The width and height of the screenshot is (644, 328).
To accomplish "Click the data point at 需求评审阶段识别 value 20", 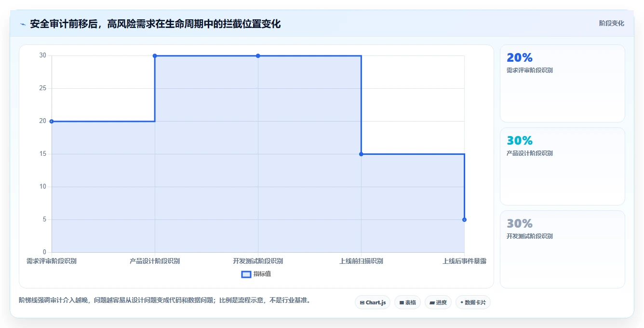I will point(52,121).
